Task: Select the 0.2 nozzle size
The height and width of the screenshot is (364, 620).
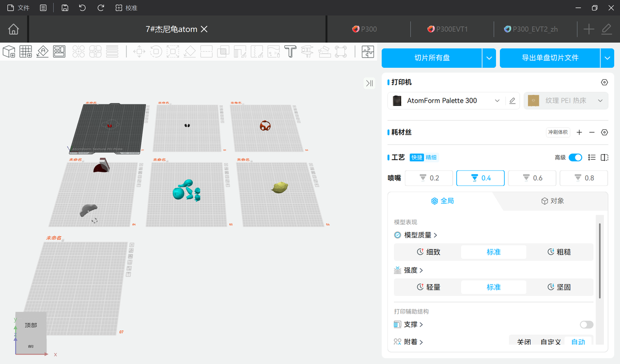Action: [429, 178]
